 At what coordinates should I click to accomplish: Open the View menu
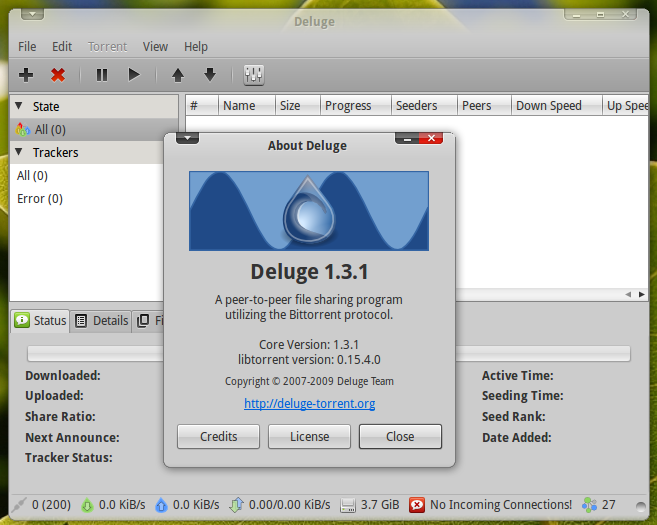pos(155,47)
